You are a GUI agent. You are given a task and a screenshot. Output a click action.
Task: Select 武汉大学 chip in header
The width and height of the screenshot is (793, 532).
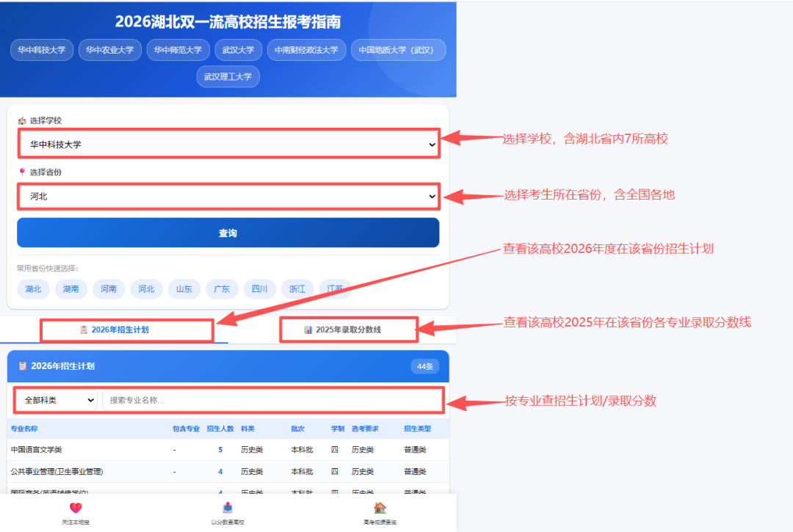238,50
